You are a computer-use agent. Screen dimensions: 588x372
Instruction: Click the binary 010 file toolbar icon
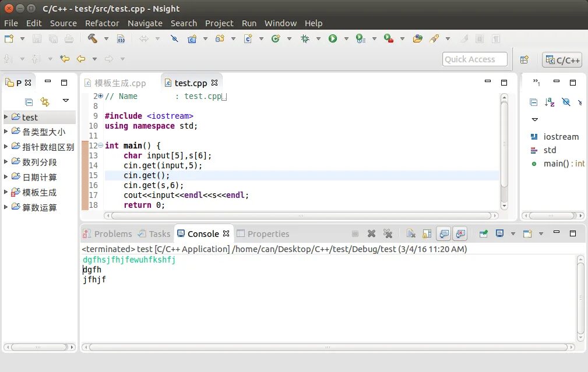click(121, 38)
